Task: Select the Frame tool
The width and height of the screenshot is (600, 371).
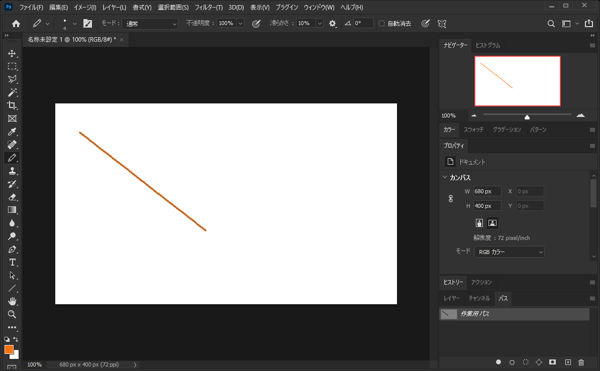Action: [12, 119]
